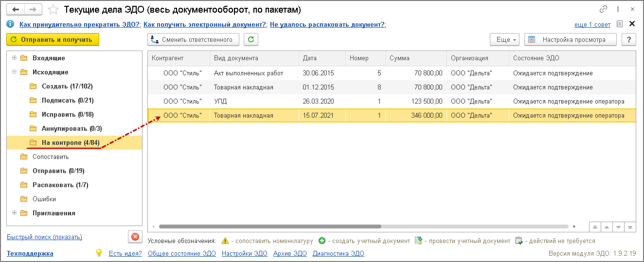This screenshot has width=644, height=262.
Task: Click the 'провести учетный документ' legend icon
Action: (x=418, y=241)
